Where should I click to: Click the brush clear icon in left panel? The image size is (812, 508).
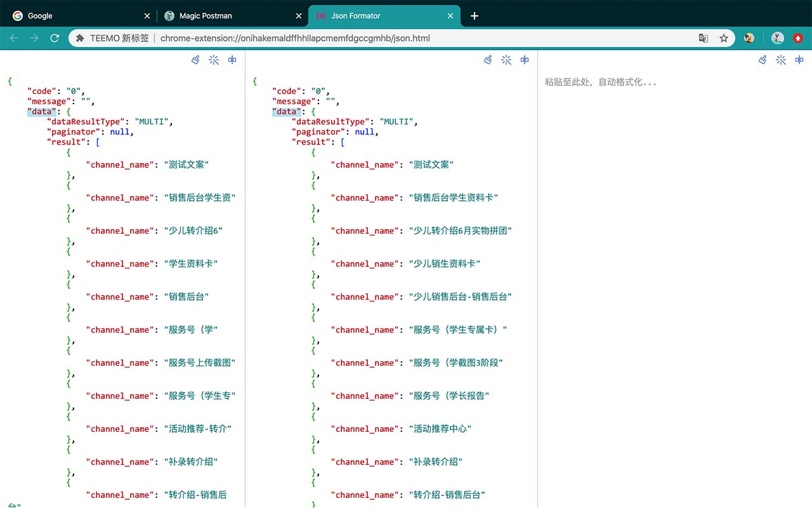(x=195, y=60)
